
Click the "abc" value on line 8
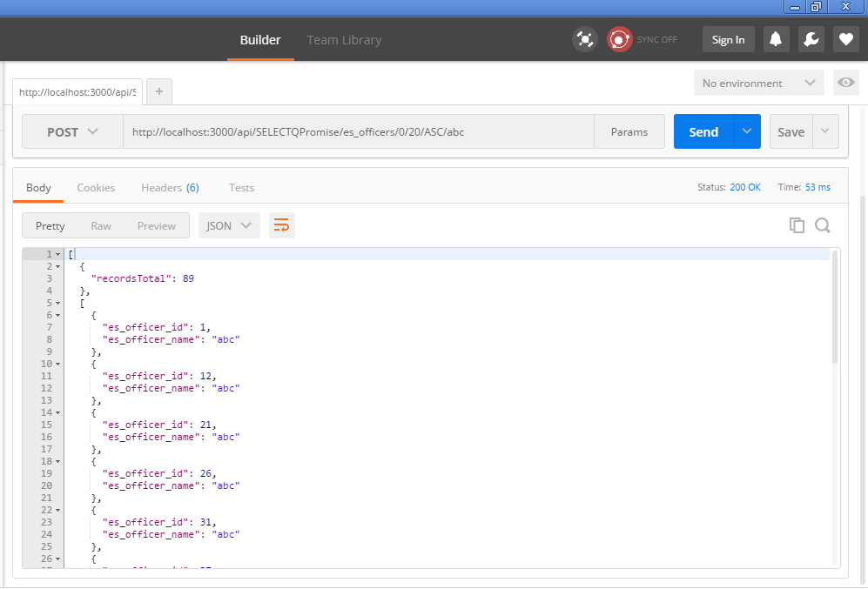tap(225, 339)
